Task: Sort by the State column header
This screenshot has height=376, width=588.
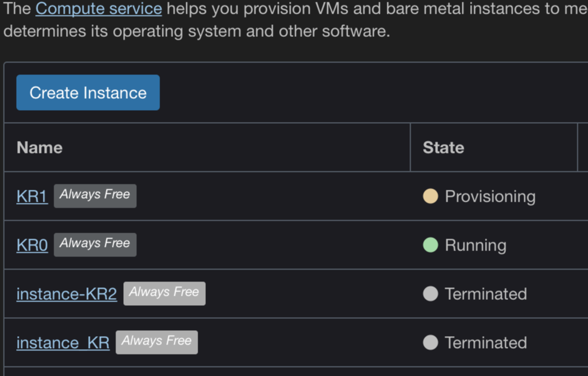Action: point(443,148)
